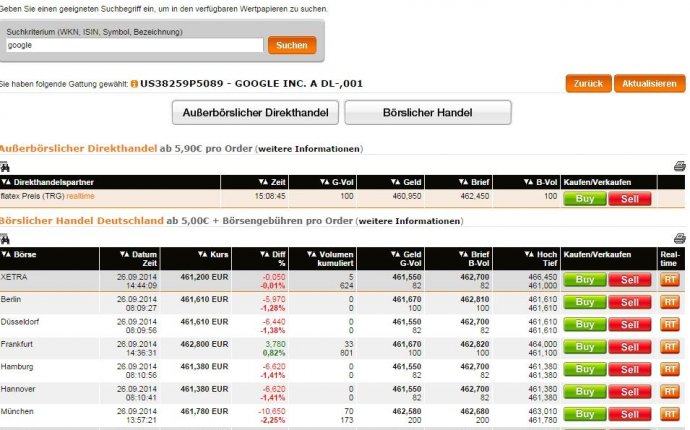Image resolution: width=690 pixels, height=430 pixels.
Task: Sort exchange table by Datum Zeit column
Action: [x=138, y=259]
